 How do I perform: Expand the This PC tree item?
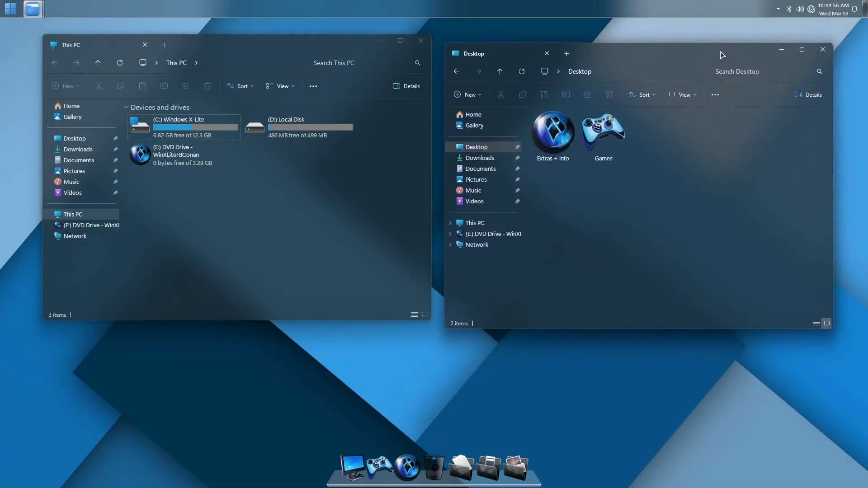(451, 222)
